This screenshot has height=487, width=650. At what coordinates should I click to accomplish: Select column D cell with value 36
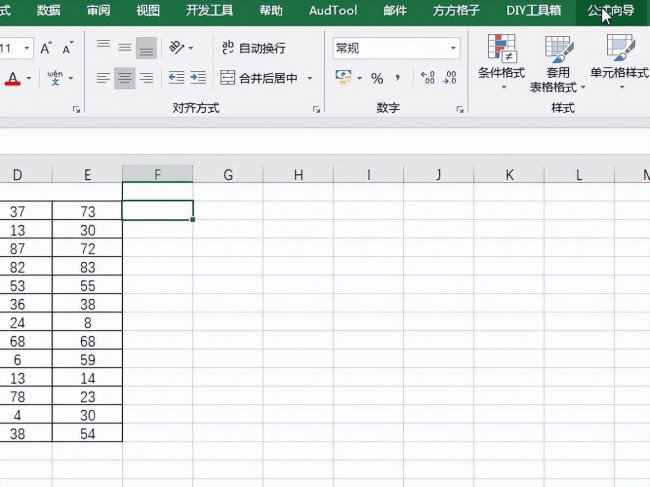(x=26, y=304)
